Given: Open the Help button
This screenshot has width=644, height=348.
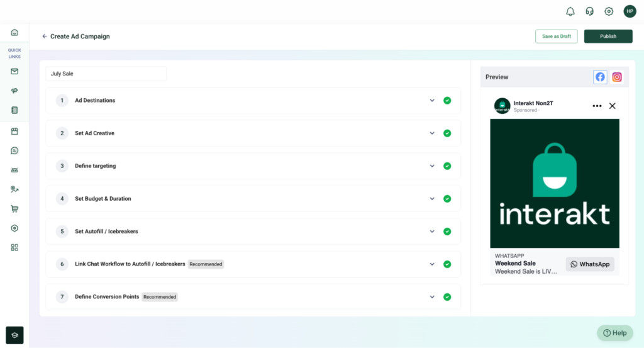Looking at the screenshot, I should [x=615, y=333].
